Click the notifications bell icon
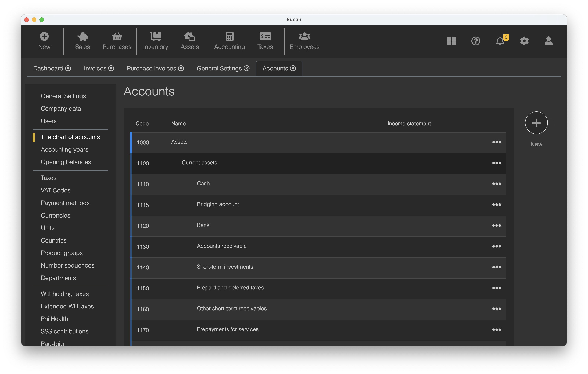The height and width of the screenshot is (374, 588). (x=500, y=41)
